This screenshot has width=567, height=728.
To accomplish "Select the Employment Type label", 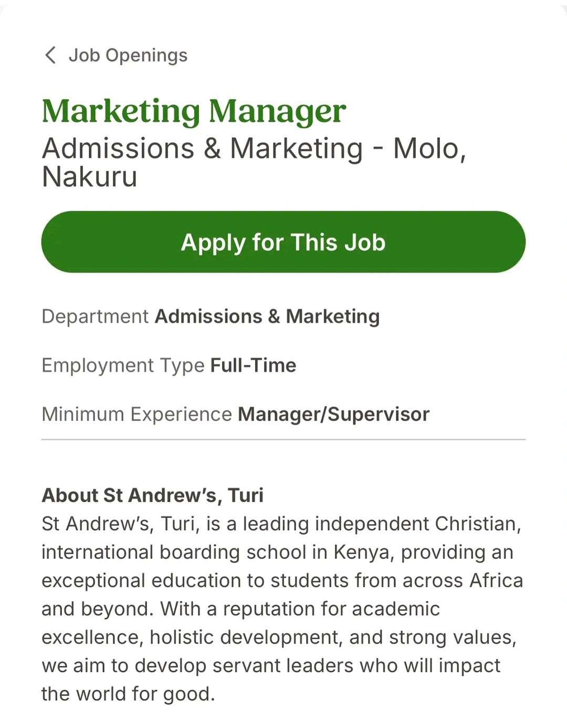I will (x=123, y=366).
